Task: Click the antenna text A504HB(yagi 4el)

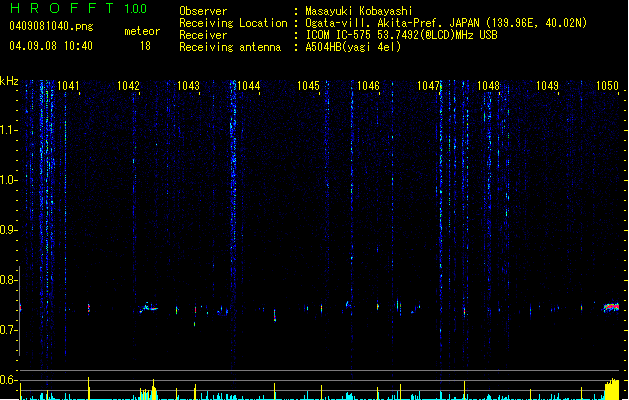Action: pyautogui.click(x=353, y=47)
